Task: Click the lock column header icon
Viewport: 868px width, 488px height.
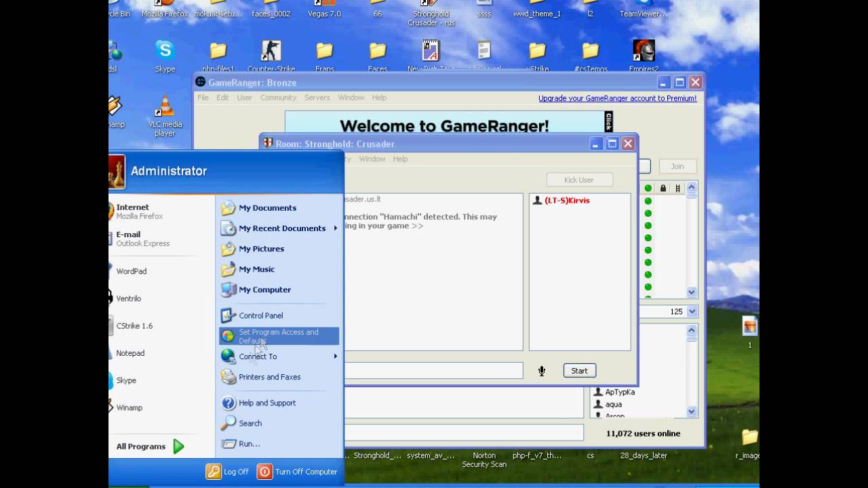Action: point(663,188)
